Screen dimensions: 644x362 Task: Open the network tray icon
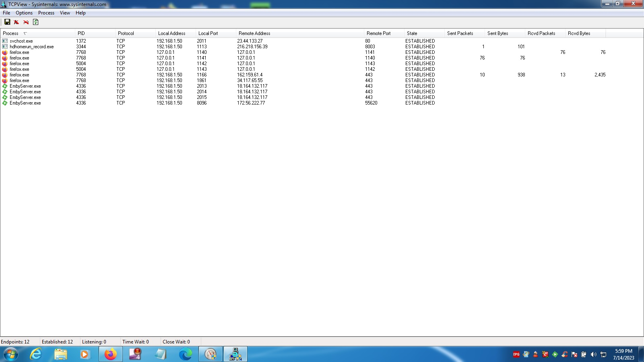(603, 354)
